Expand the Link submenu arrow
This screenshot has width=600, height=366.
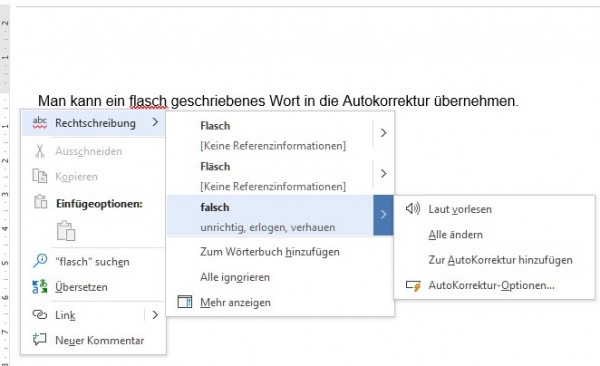pyautogui.click(x=155, y=315)
